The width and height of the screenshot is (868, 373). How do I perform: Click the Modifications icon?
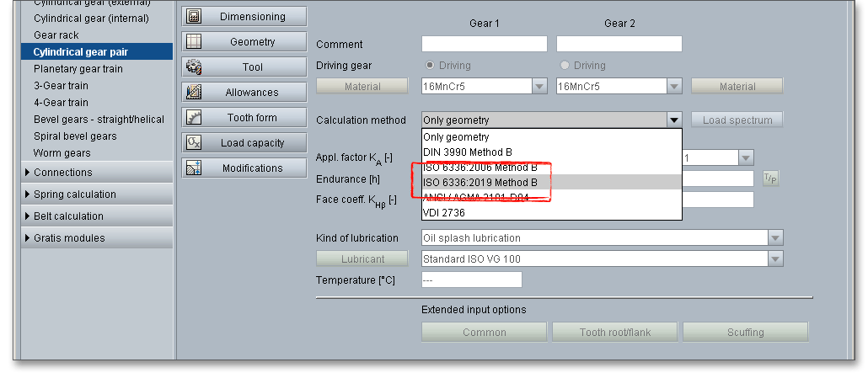tap(194, 168)
